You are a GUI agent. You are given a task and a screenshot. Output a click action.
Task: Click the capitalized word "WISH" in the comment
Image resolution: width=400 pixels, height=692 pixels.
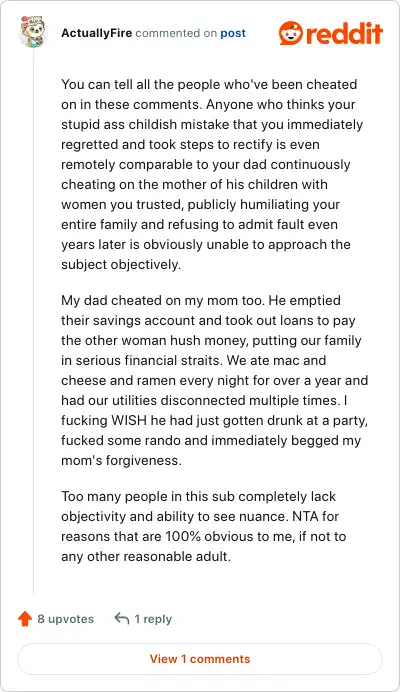coord(128,420)
